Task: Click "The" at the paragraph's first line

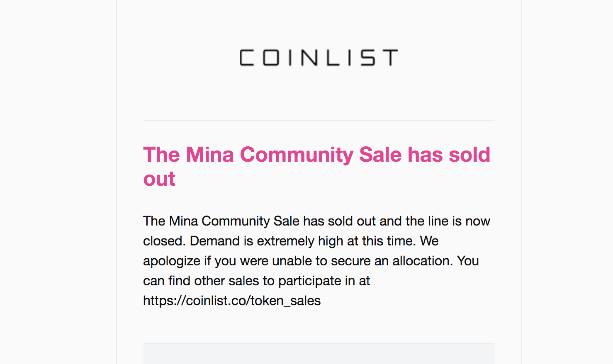Action: tap(154, 221)
